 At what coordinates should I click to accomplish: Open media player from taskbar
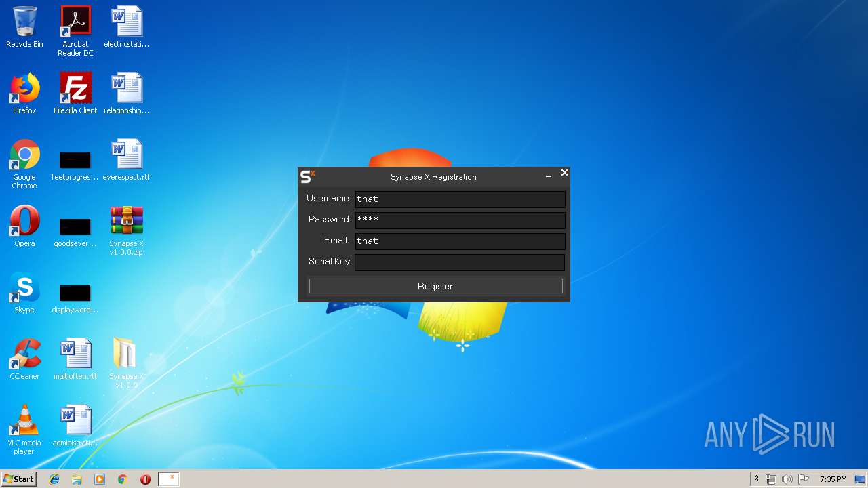[x=100, y=479]
